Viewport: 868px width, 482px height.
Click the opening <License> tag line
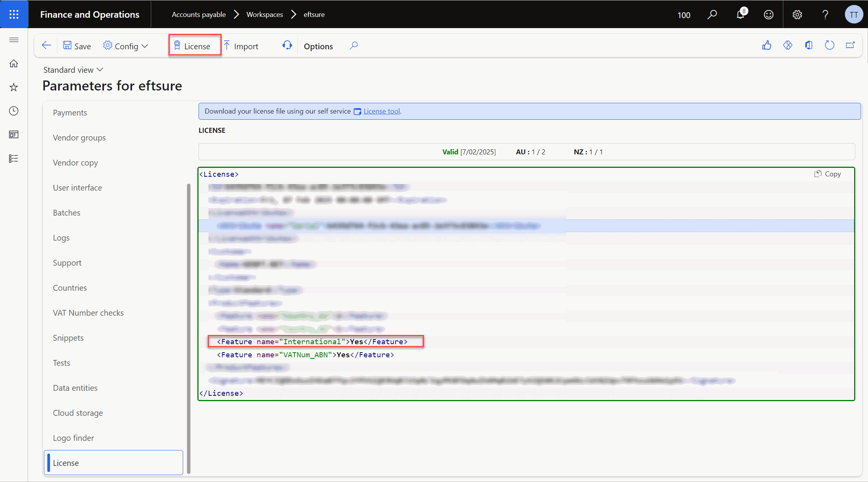tap(219, 174)
